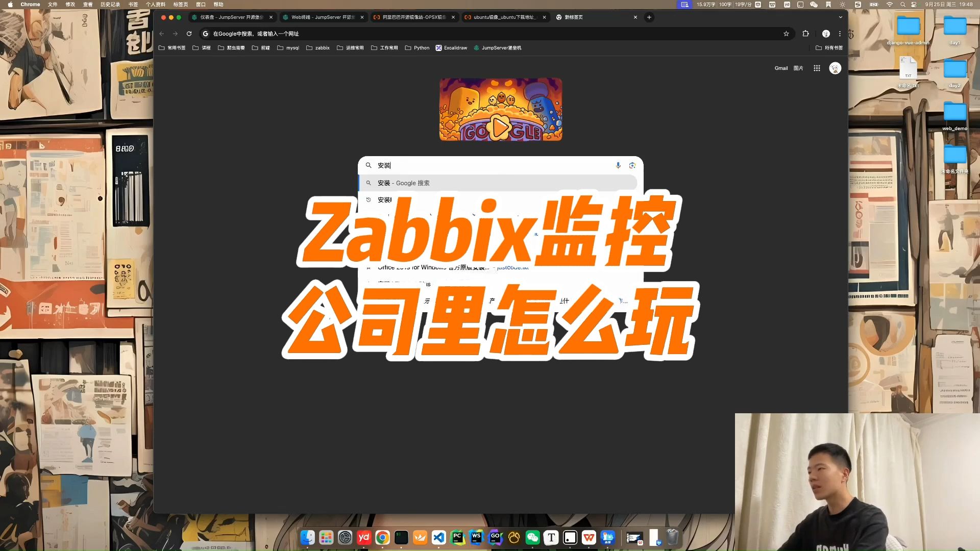Image resolution: width=980 pixels, height=551 pixels.
Task: Open the Python bookmark folder
Action: [417, 48]
